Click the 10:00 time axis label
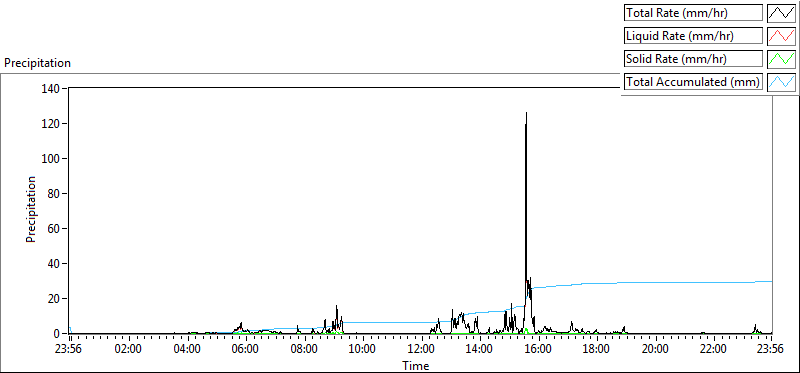This screenshot has width=800, height=373. (x=362, y=349)
